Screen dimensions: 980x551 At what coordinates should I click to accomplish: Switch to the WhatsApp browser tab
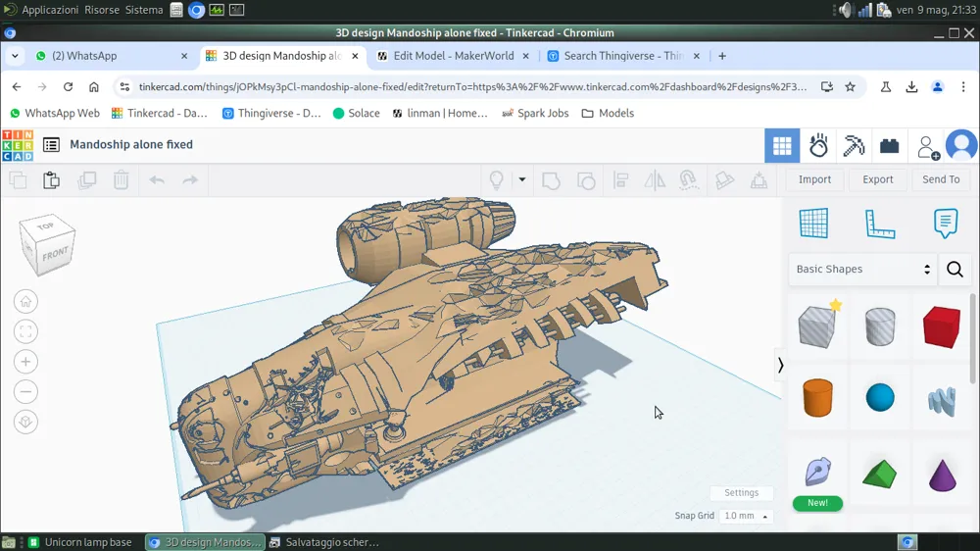[x=112, y=56]
